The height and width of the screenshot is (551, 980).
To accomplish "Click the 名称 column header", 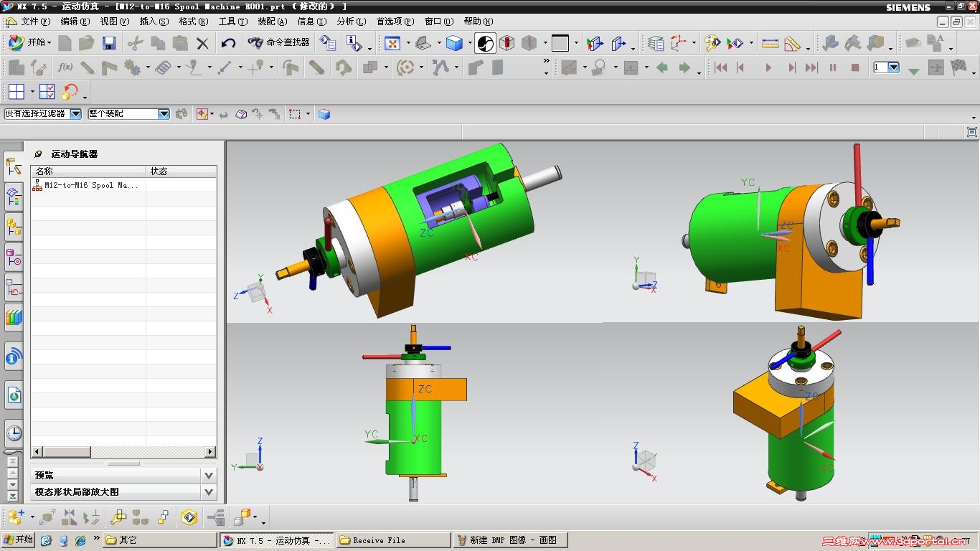I will coord(88,171).
